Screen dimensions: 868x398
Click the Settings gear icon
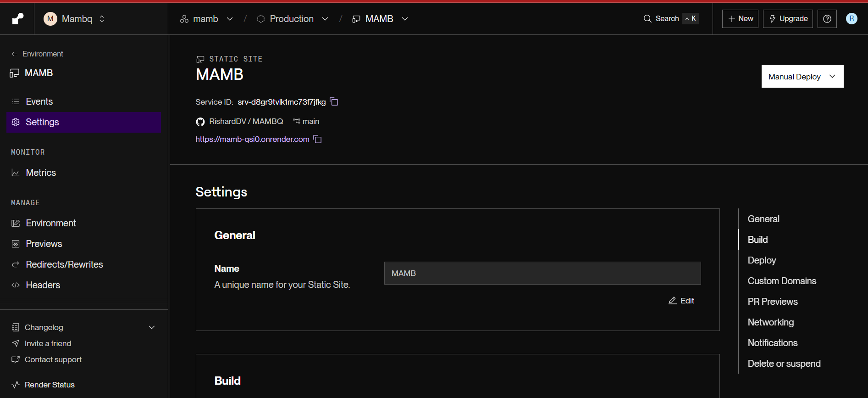pyautogui.click(x=16, y=122)
